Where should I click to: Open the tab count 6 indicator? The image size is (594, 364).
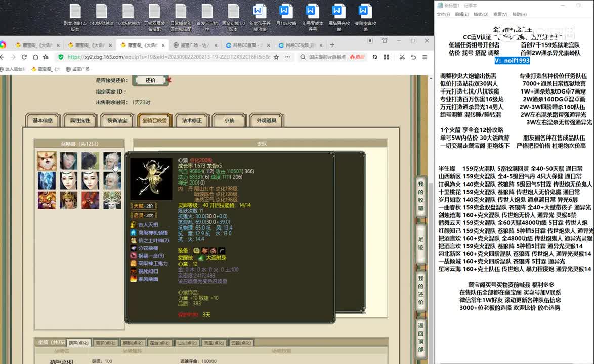click(370, 41)
